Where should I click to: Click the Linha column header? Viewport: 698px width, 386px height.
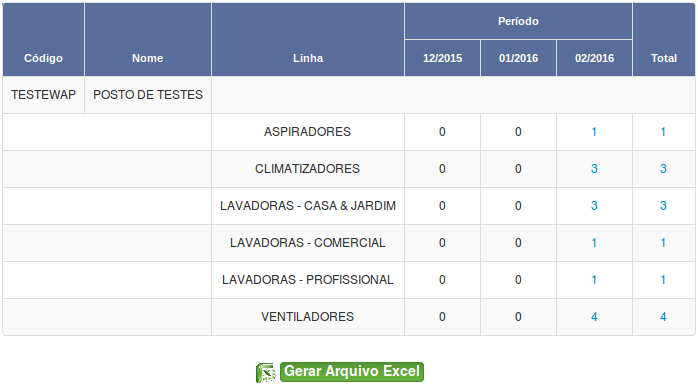[x=308, y=58]
